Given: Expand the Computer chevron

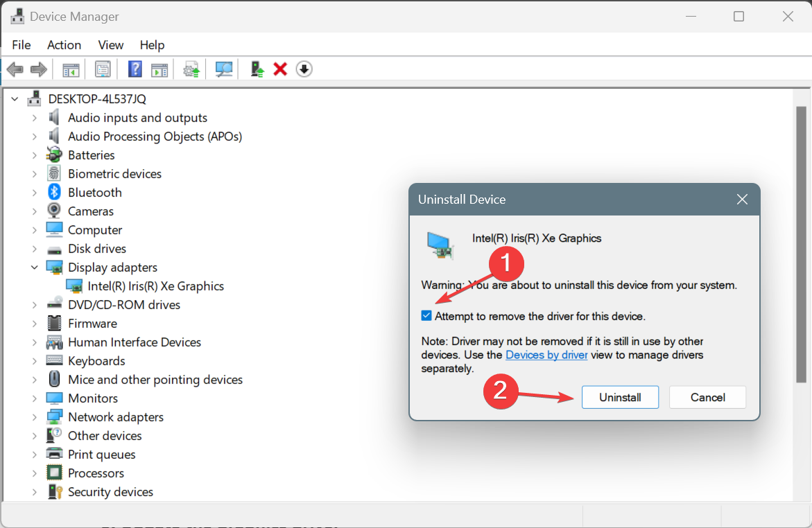Looking at the screenshot, I should (x=34, y=230).
